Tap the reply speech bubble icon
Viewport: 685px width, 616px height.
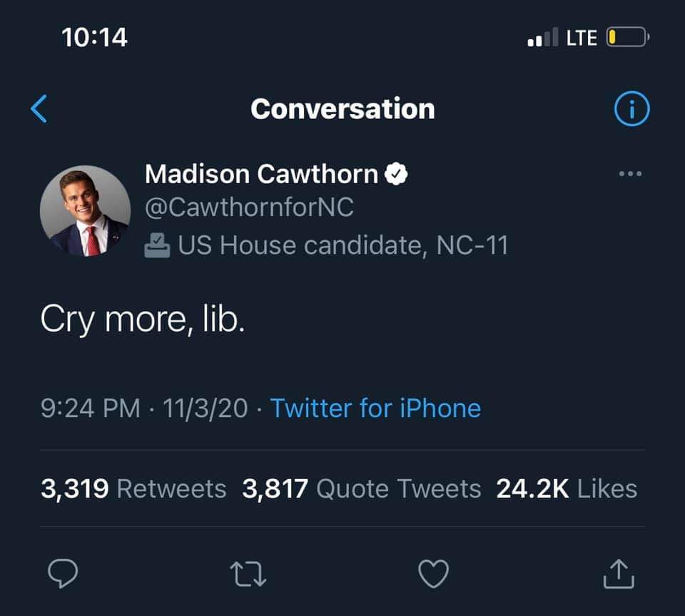point(64,575)
